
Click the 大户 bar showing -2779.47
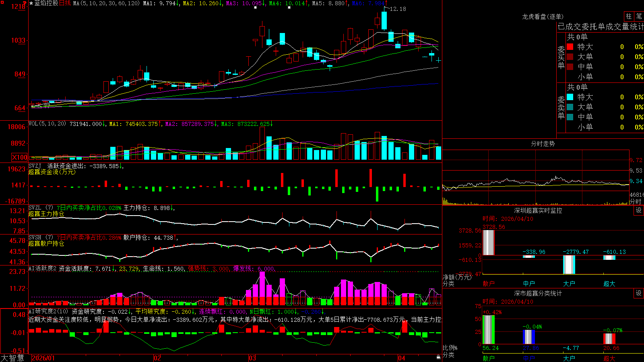569,265
